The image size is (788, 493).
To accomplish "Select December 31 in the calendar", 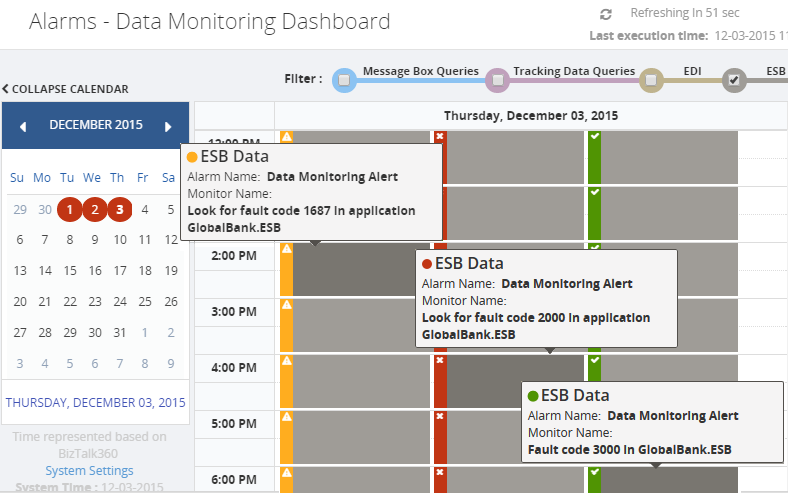I will (120, 333).
